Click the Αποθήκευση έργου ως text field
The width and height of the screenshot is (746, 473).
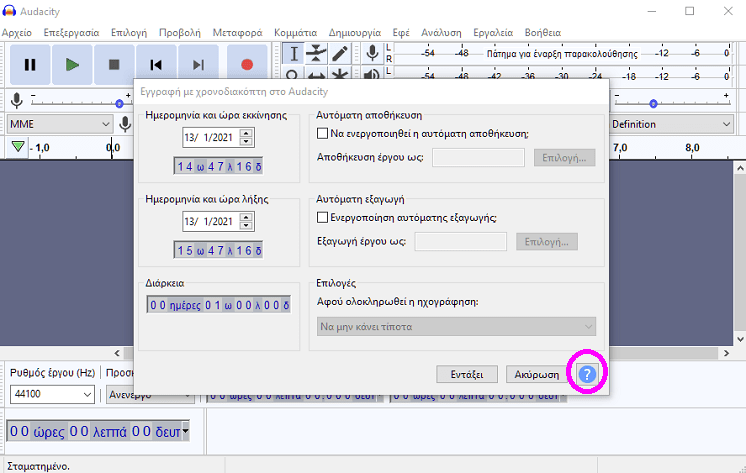point(478,158)
